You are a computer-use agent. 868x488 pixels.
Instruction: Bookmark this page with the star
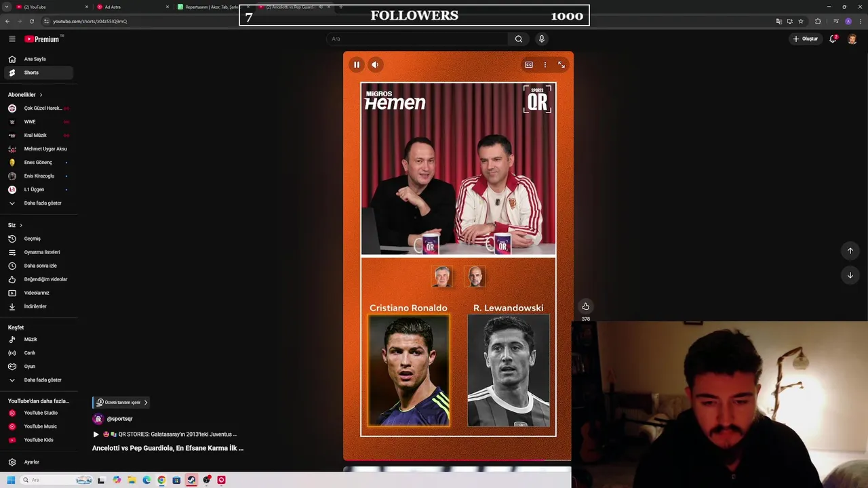801,21
